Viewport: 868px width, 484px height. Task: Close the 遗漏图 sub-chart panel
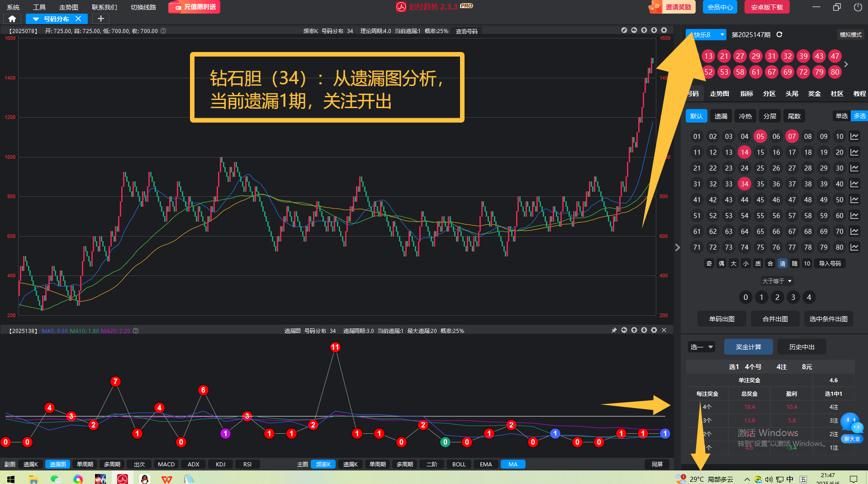[664, 330]
